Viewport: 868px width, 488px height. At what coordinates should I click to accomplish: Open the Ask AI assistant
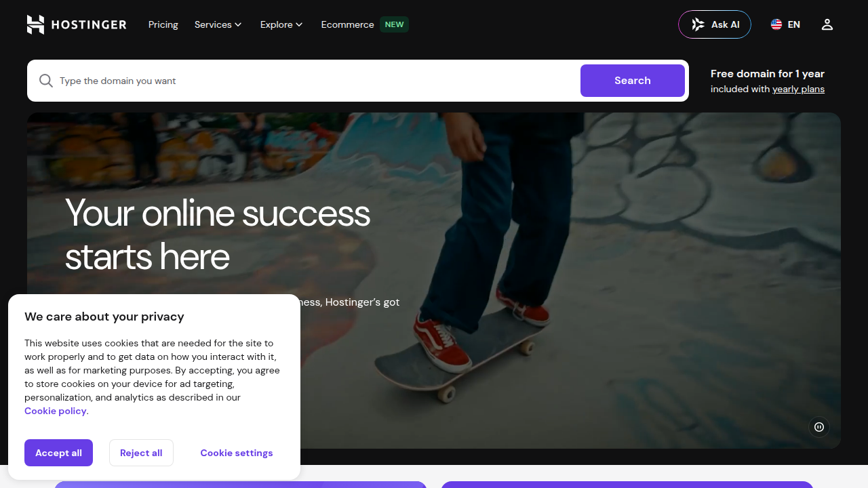[715, 24]
